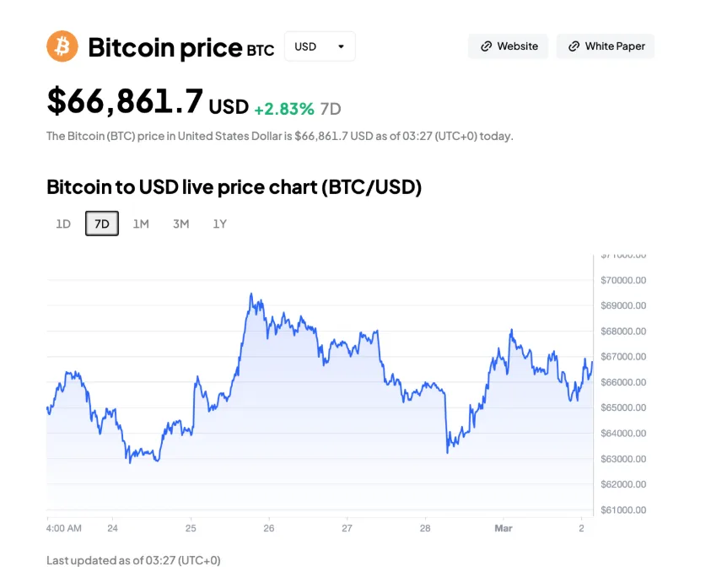This screenshot has width=727, height=588.
Task: Click the chart peak near the 26 date
Action: (x=251, y=294)
